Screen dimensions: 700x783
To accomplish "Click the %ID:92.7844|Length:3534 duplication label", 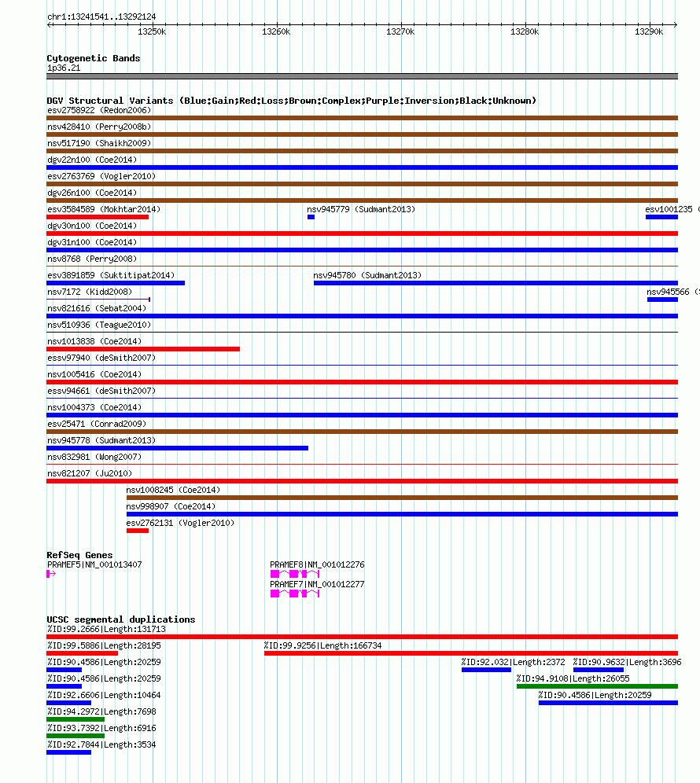I will point(101,744).
